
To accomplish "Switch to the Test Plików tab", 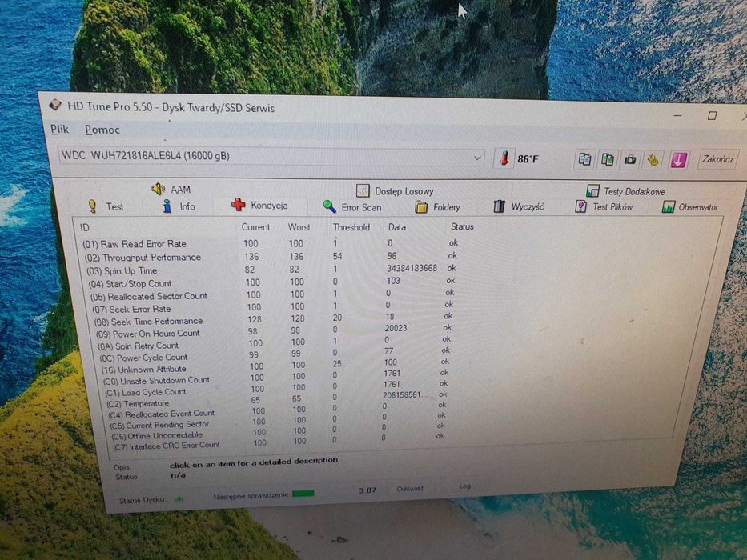I will coord(604,206).
